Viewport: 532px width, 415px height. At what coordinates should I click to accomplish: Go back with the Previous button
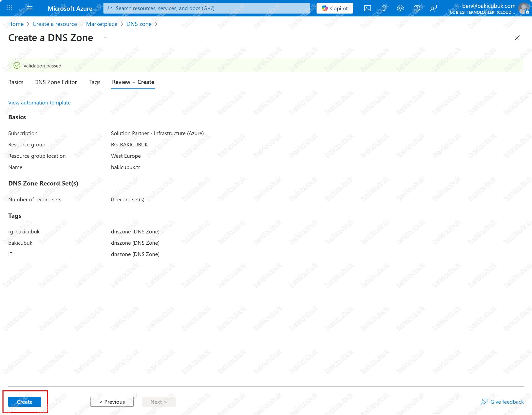pos(112,402)
